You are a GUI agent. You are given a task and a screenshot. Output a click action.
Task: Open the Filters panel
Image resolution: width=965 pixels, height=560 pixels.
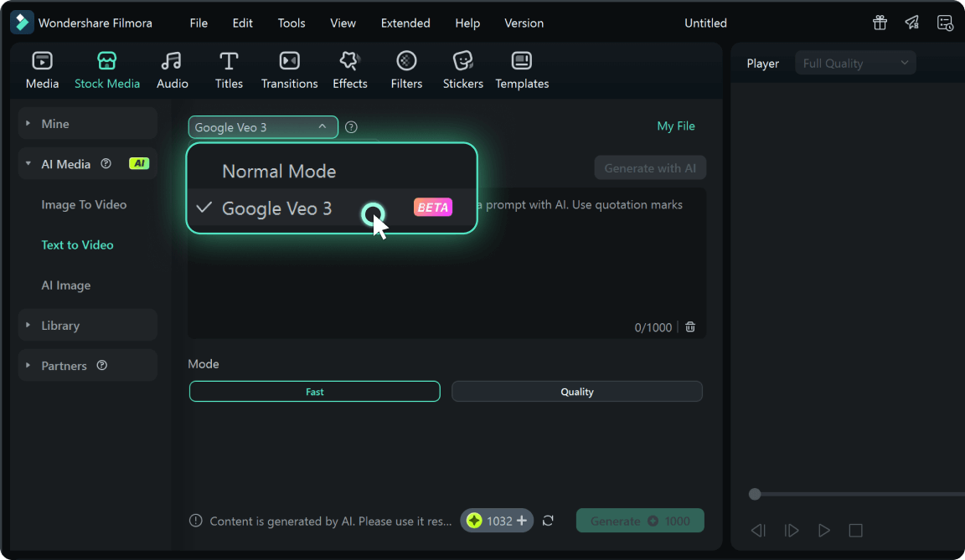(x=406, y=70)
